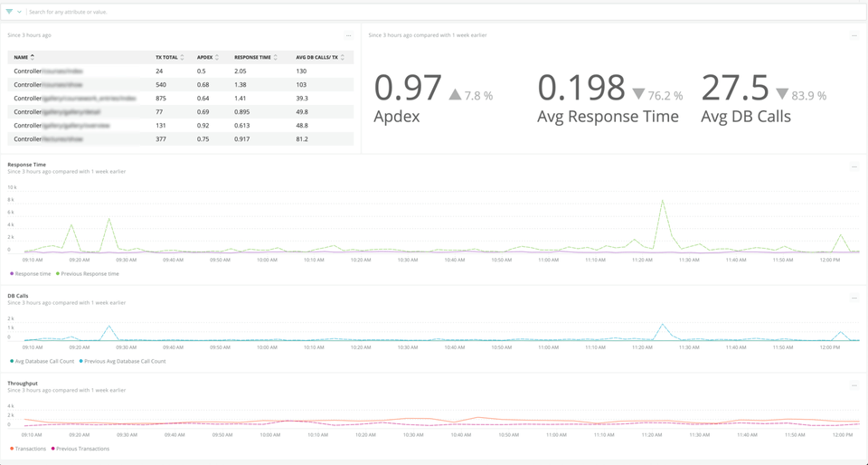
Task: Click the Throughput chart title
Action: (22, 383)
